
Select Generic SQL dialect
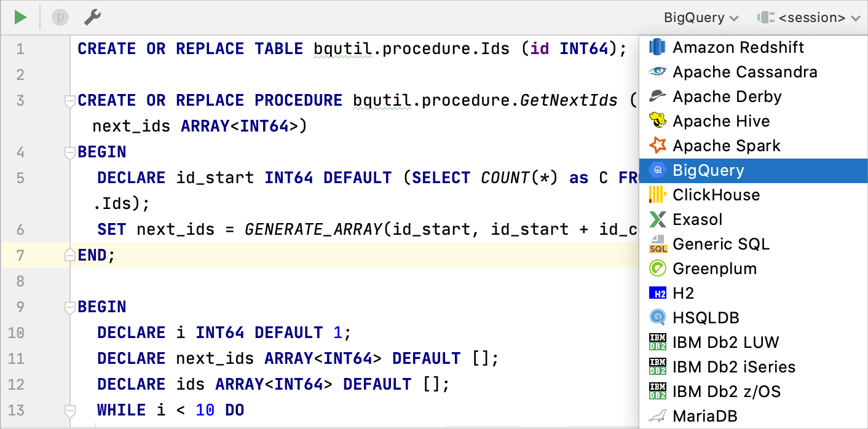tap(754, 244)
